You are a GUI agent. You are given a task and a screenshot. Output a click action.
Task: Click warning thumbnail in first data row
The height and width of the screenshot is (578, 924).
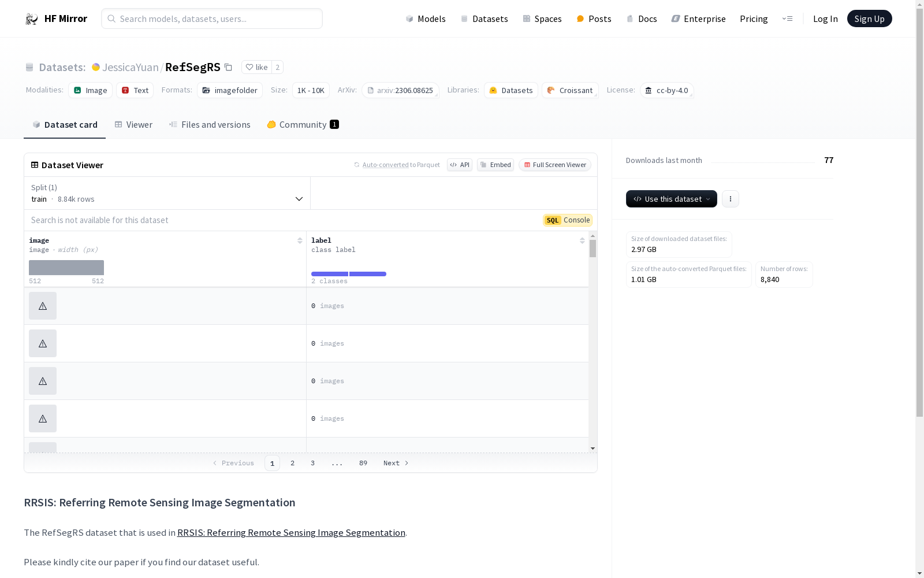[43, 306]
